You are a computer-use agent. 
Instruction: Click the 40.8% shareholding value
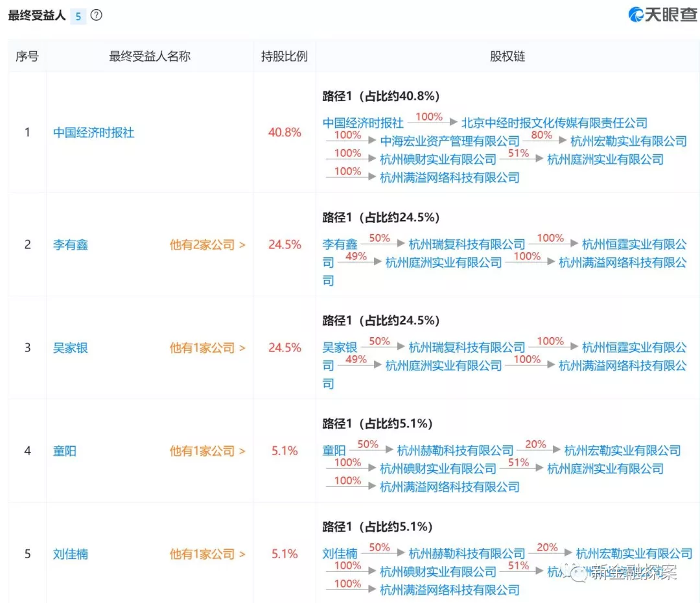point(285,133)
